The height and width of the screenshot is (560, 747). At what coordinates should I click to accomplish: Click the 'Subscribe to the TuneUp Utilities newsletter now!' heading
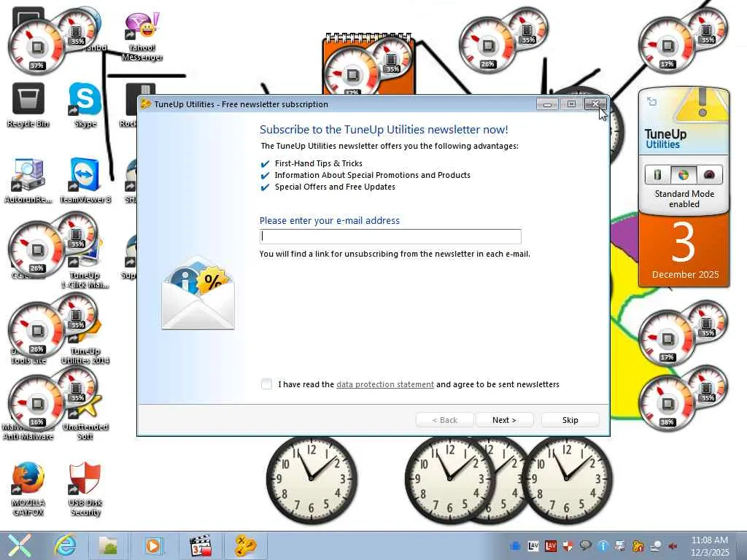[384, 130]
